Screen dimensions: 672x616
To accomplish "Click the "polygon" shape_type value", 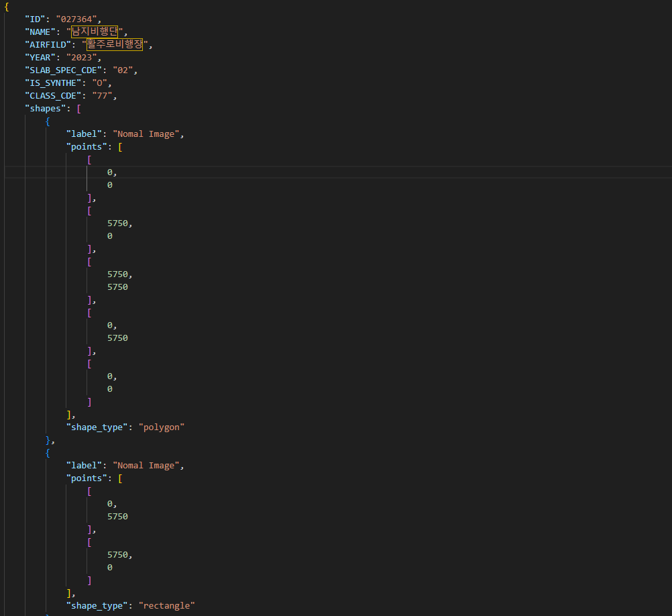I will pos(162,427).
